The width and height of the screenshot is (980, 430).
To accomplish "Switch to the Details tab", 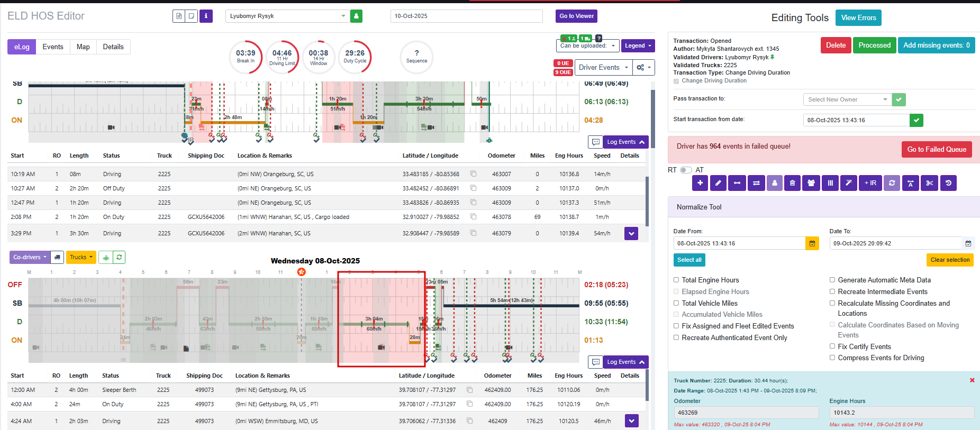I will [x=113, y=47].
